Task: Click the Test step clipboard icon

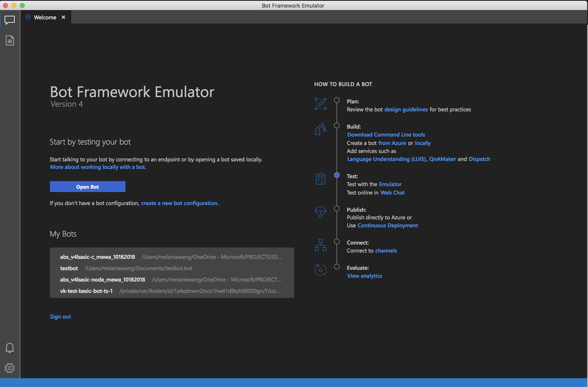Action: [x=320, y=179]
